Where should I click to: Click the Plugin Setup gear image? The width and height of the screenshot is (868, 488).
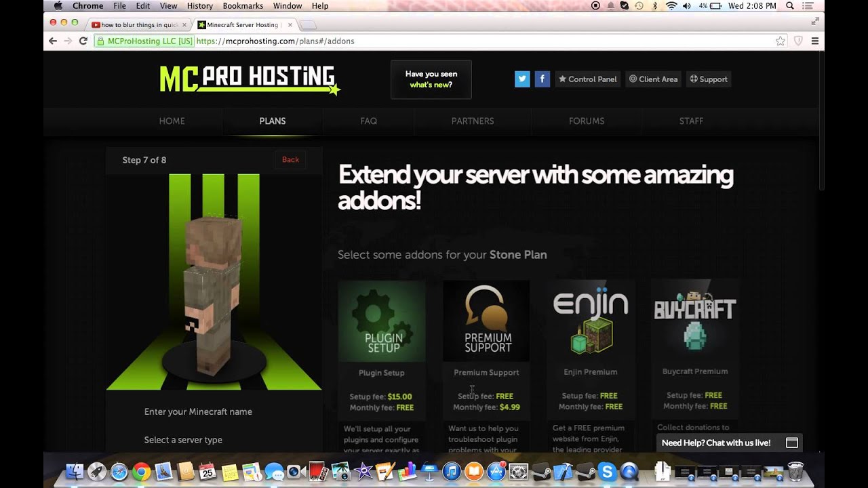(x=382, y=321)
